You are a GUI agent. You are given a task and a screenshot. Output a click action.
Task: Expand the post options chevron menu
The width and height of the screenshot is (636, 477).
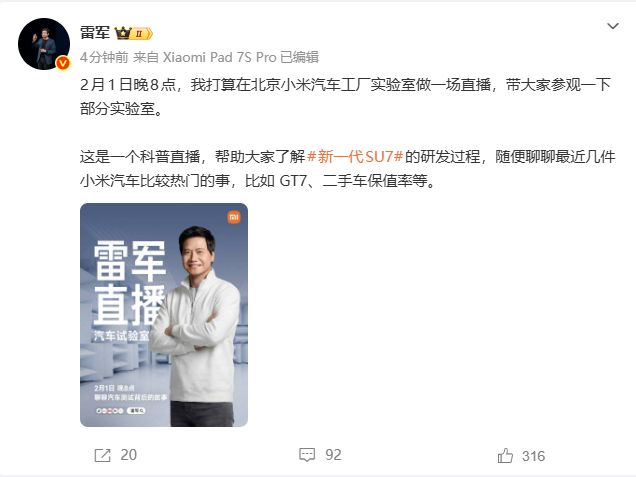coord(612,26)
